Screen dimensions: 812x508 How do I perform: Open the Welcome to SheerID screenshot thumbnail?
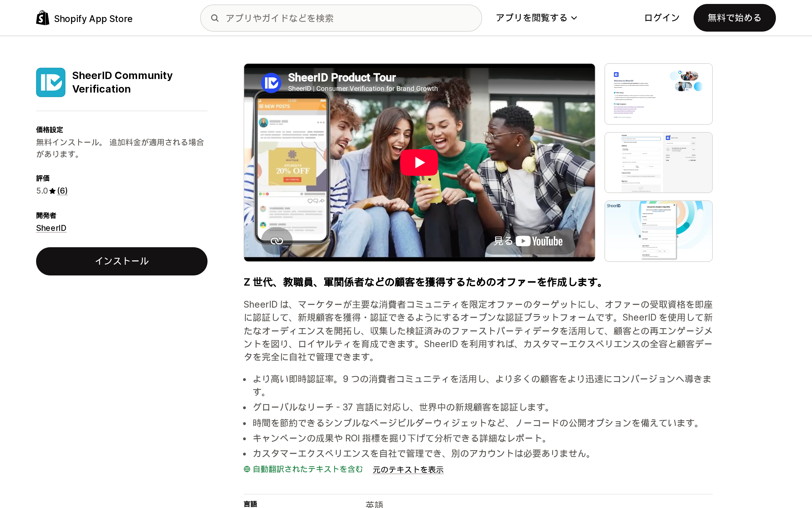[658, 94]
